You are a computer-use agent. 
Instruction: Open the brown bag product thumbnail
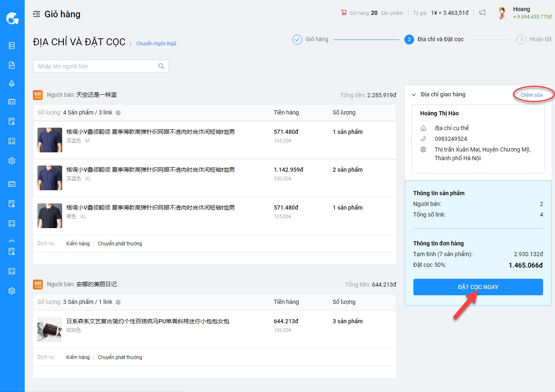[x=50, y=329]
